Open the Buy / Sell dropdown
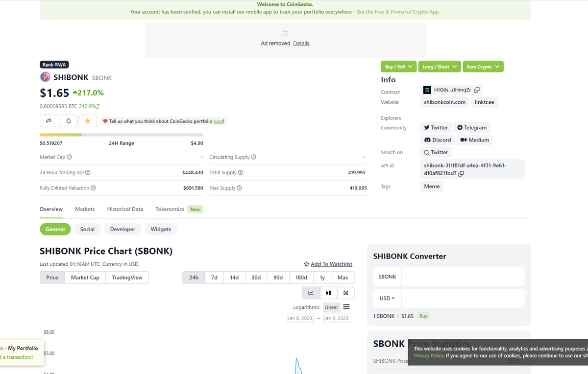588x374 pixels. click(x=398, y=67)
